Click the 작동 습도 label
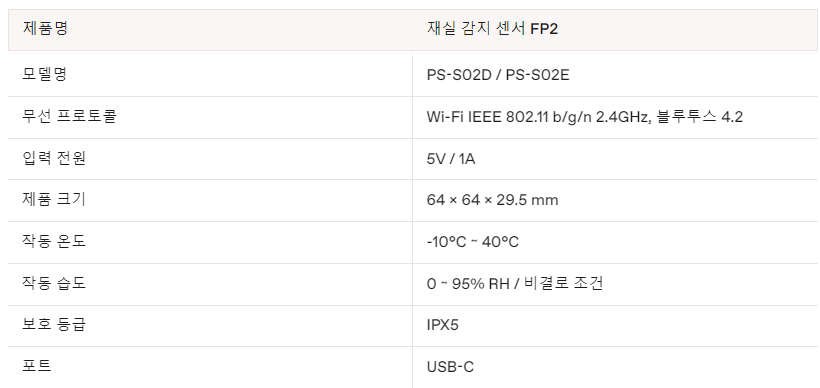 point(54,283)
